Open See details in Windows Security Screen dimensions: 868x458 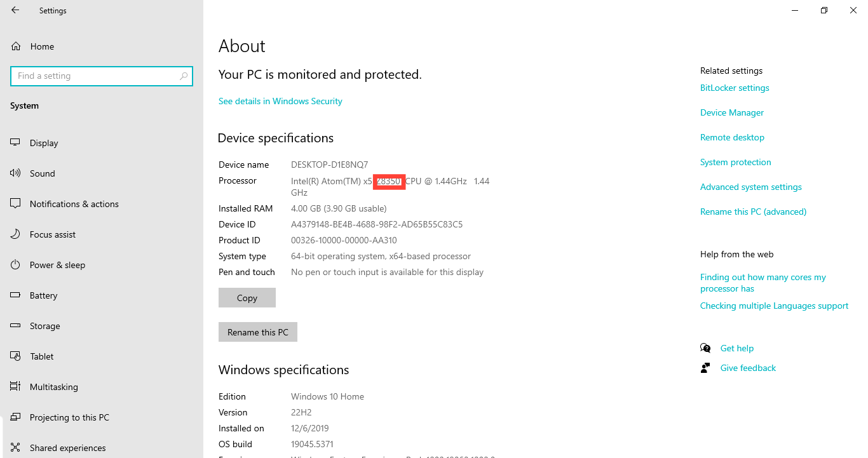280,100
